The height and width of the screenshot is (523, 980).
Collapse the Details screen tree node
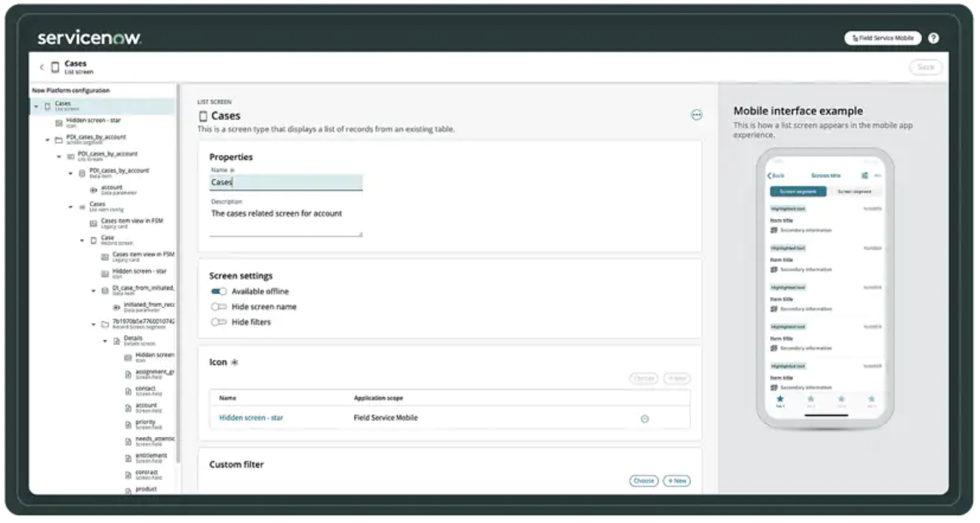click(x=105, y=341)
